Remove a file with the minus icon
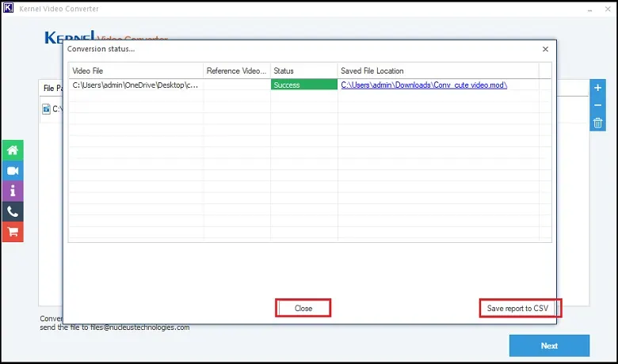618x364 pixels. pos(597,105)
